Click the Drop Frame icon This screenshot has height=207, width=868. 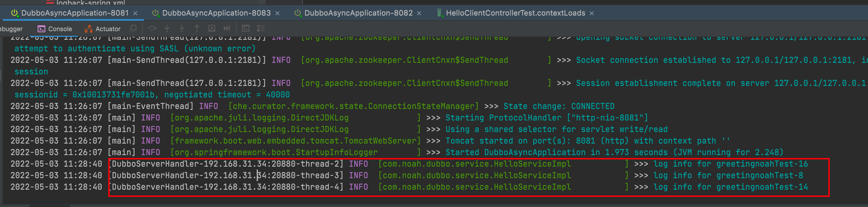(x=212, y=28)
